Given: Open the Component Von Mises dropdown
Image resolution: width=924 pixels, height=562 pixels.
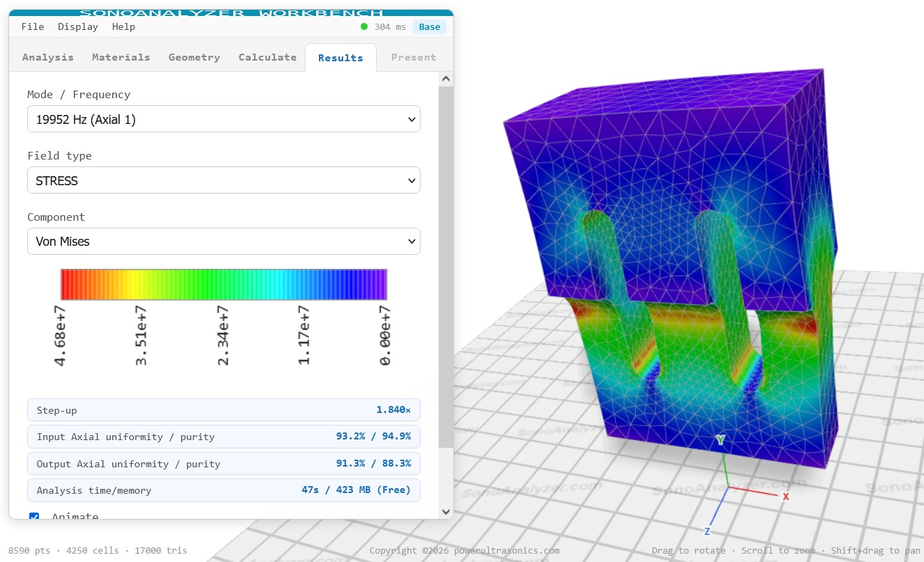Looking at the screenshot, I should [x=224, y=242].
